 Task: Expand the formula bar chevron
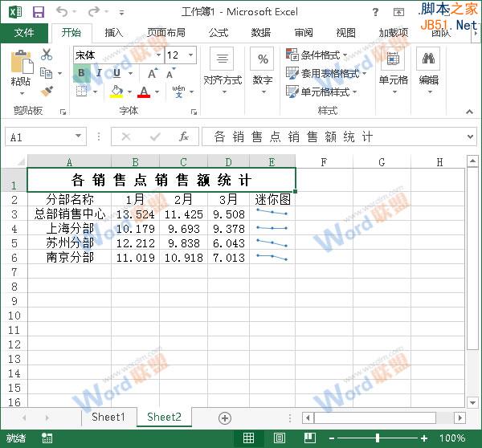click(x=470, y=136)
